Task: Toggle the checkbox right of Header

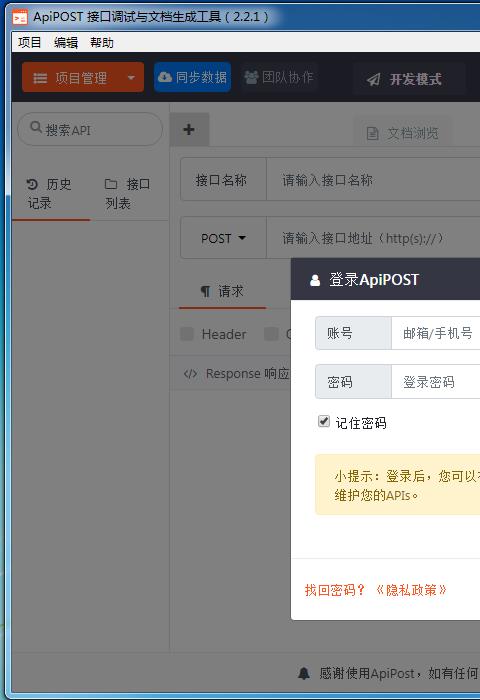Action: click(271, 334)
